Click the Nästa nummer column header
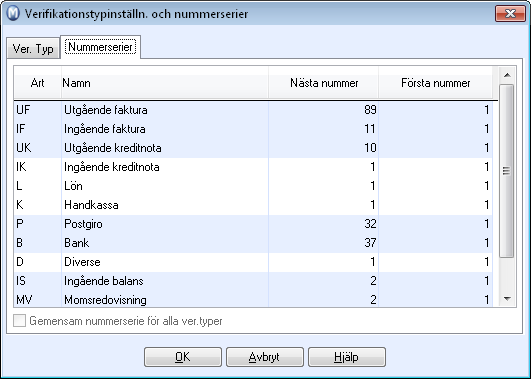The width and height of the screenshot is (531, 379). pyautogui.click(x=323, y=83)
